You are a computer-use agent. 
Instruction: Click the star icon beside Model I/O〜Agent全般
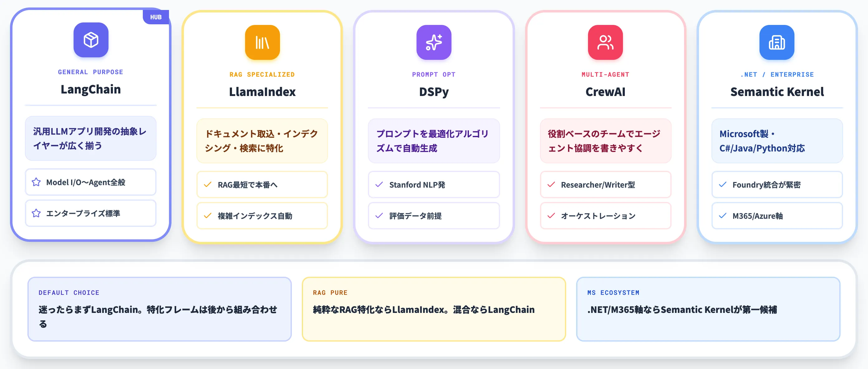click(36, 182)
